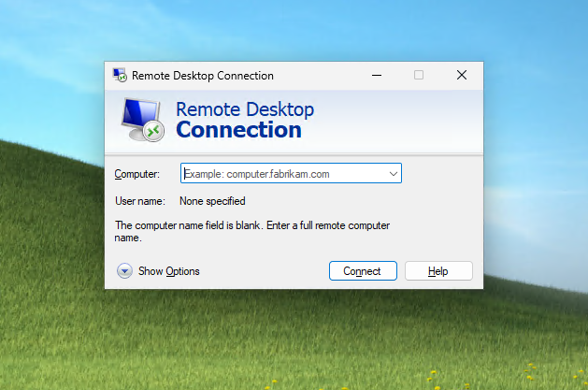Close the Remote Desktop Connection dialog
Image resolution: width=588 pixels, height=390 pixels.
(x=462, y=75)
